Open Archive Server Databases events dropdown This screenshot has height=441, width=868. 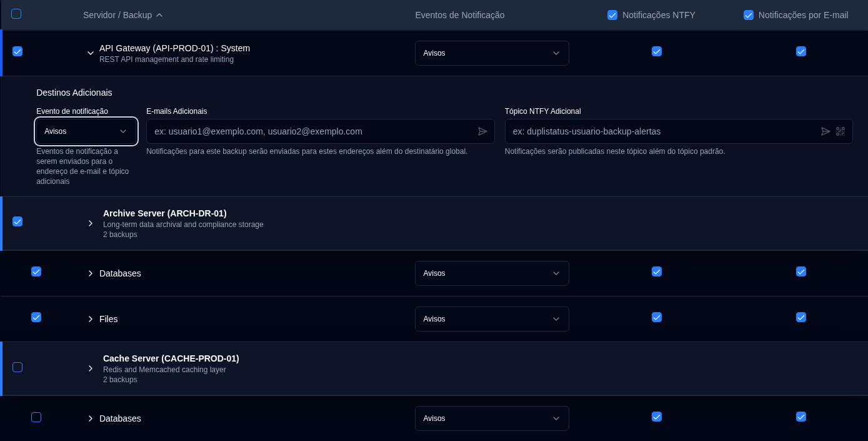tap(492, 273)
